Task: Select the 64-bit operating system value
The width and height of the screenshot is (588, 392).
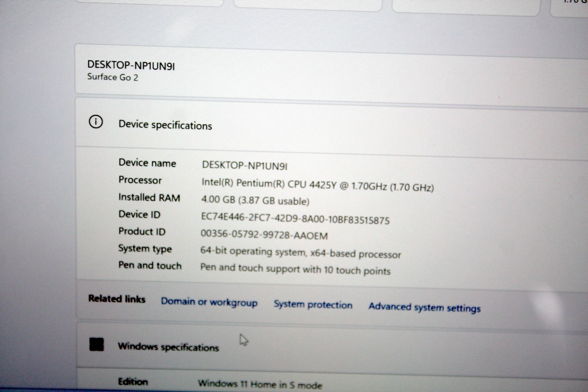Action: coord(300,253)
